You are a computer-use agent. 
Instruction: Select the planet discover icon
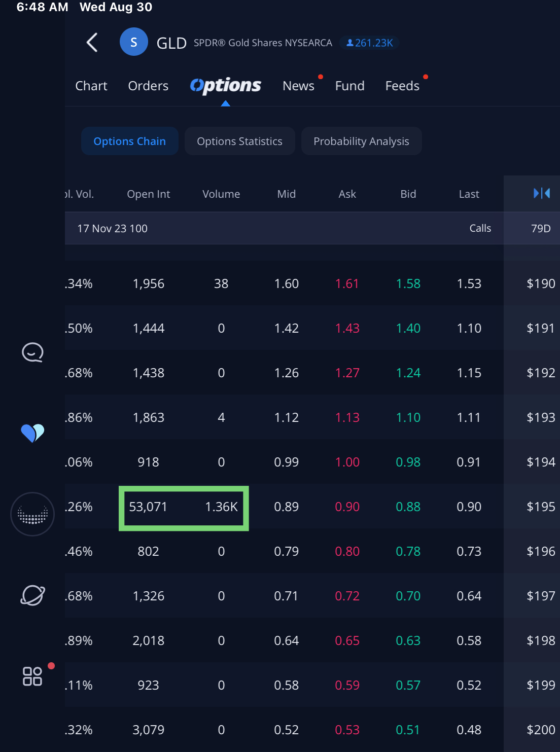click(x=32, y=595)
